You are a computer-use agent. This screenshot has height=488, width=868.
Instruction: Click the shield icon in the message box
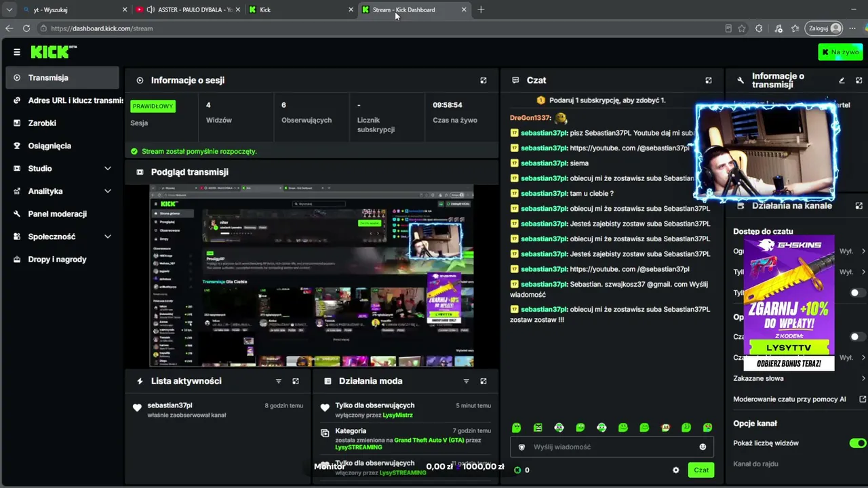click(x=521, y=447)
